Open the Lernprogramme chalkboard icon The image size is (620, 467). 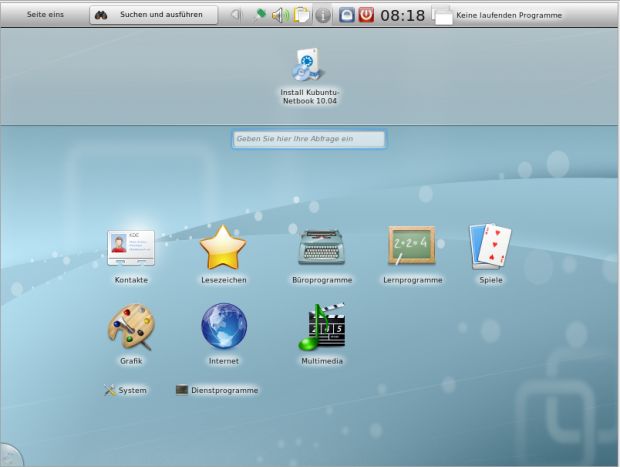coord(412,246)
